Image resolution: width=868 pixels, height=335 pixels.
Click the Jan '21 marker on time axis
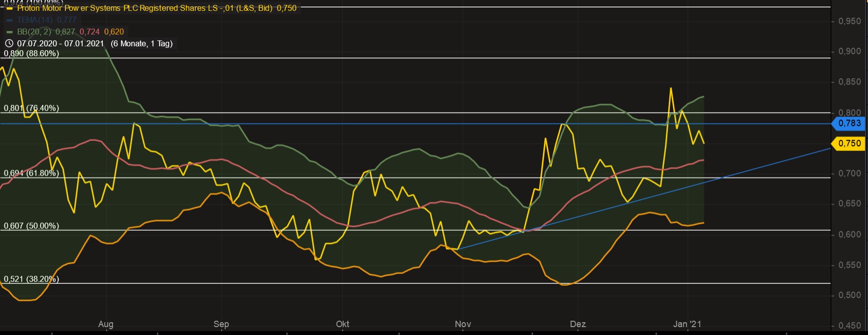click(x=687, y=324)
